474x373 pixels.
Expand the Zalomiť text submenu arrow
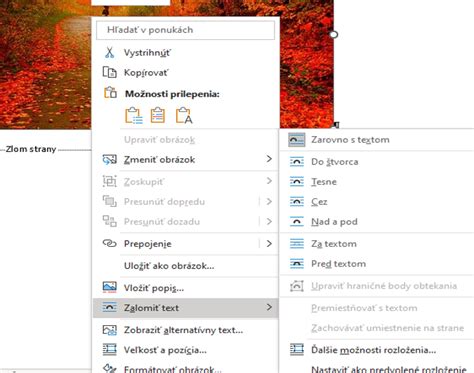click(x=269, y=307)
